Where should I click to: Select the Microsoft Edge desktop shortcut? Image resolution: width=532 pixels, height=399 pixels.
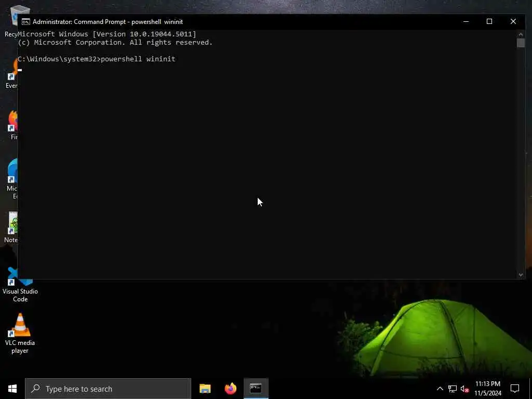pos(11,178)
